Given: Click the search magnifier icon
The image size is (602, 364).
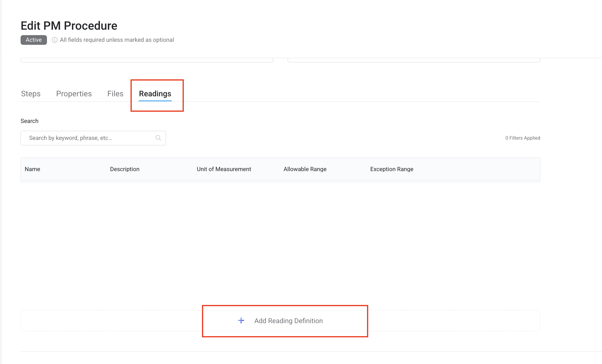Looking at the screenshot, I should (158, 138).
